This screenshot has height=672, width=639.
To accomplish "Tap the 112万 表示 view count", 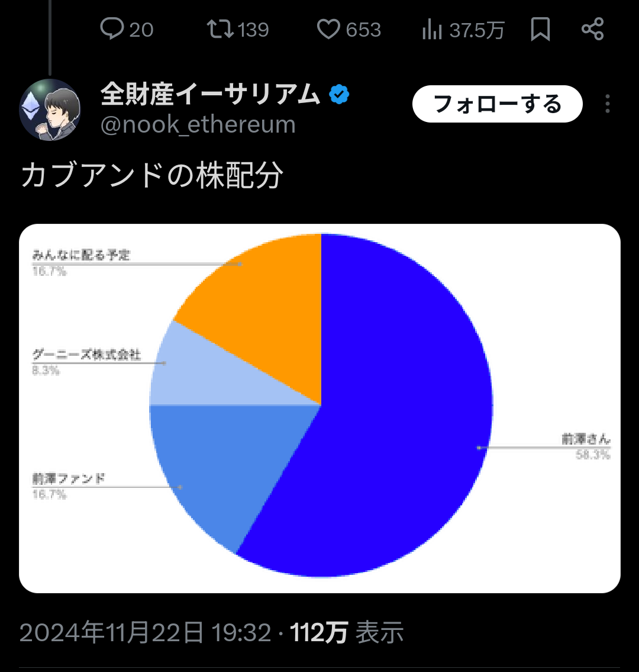I will coord(347,633).
